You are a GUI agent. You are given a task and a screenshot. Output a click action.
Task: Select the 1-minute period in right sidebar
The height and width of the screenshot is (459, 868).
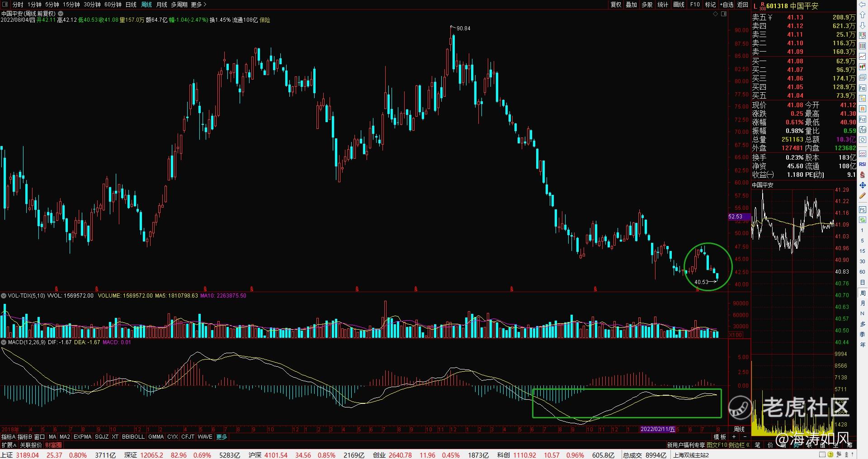(x=862, y=230)
